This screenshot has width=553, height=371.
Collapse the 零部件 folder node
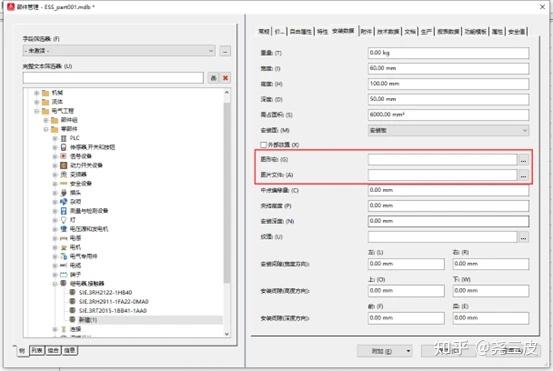[x=46, y=129]
